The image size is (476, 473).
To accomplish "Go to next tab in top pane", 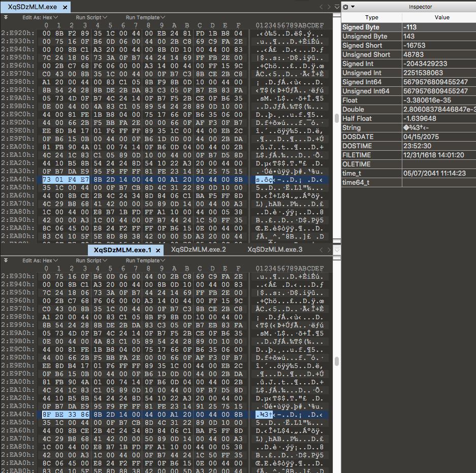I will (x=329, y=7).
